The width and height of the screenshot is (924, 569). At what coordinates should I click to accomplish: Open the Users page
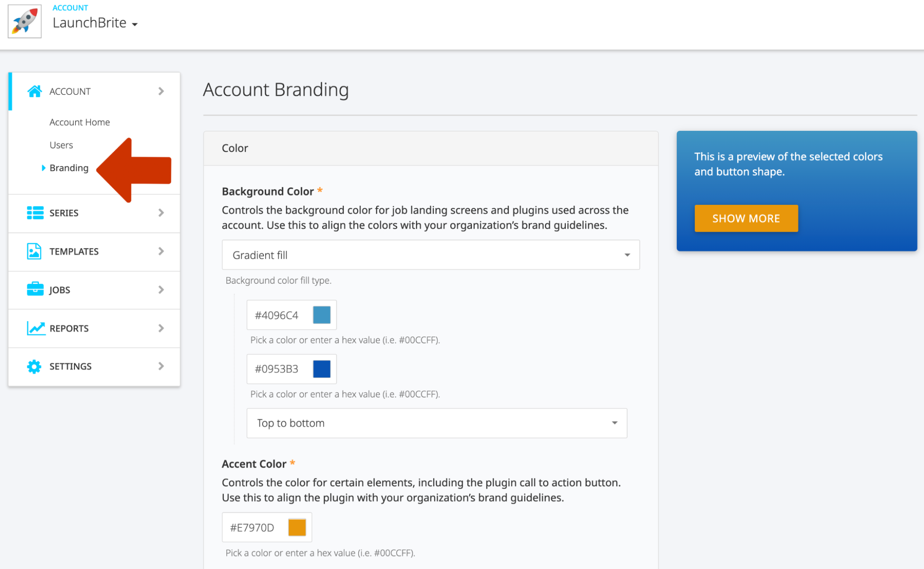(x=61, y=145)
